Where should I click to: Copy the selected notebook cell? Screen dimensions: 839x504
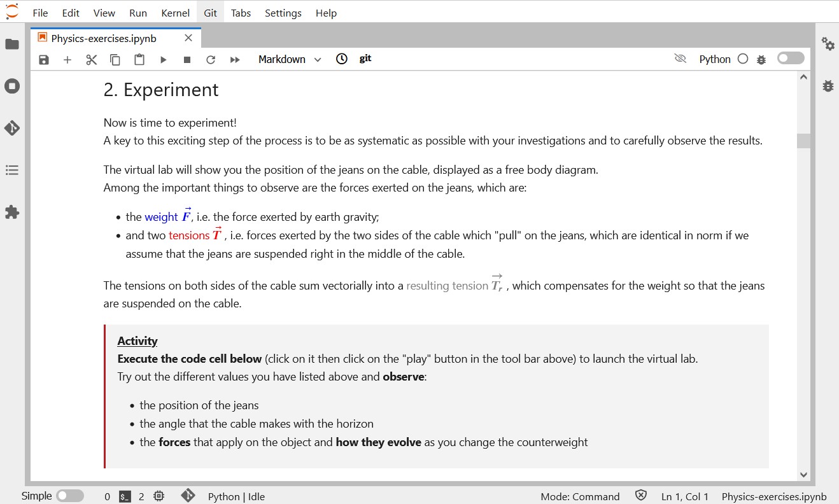click(115, 59)
